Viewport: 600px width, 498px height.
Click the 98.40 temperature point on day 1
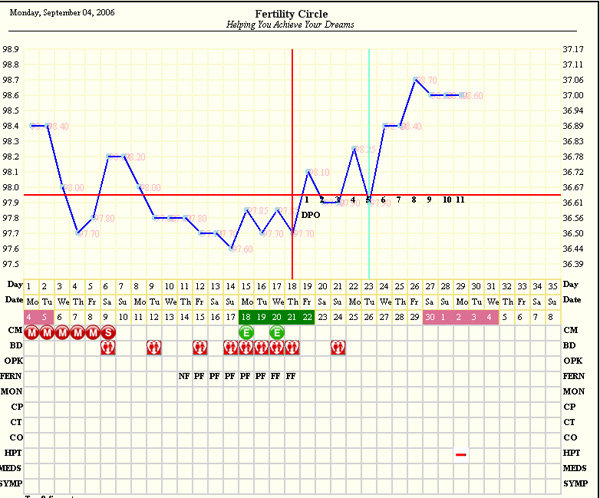pyautogui.click(x=32, y=125)
